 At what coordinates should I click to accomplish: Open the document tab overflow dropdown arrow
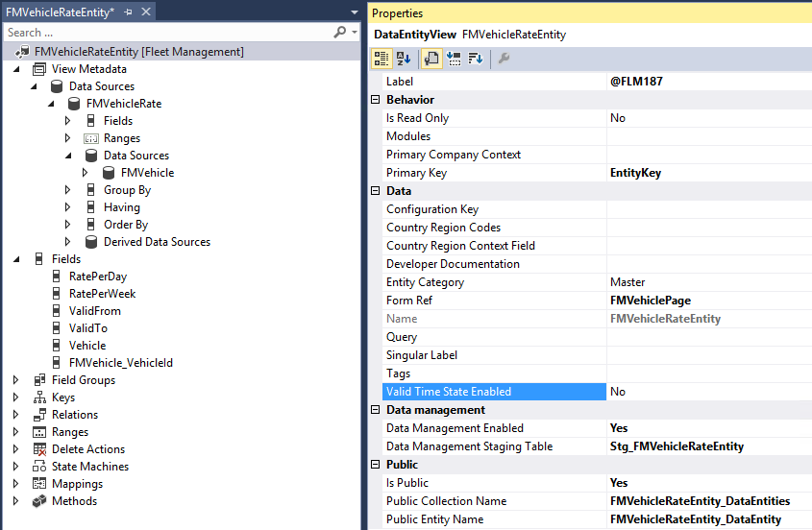point(355,12)
